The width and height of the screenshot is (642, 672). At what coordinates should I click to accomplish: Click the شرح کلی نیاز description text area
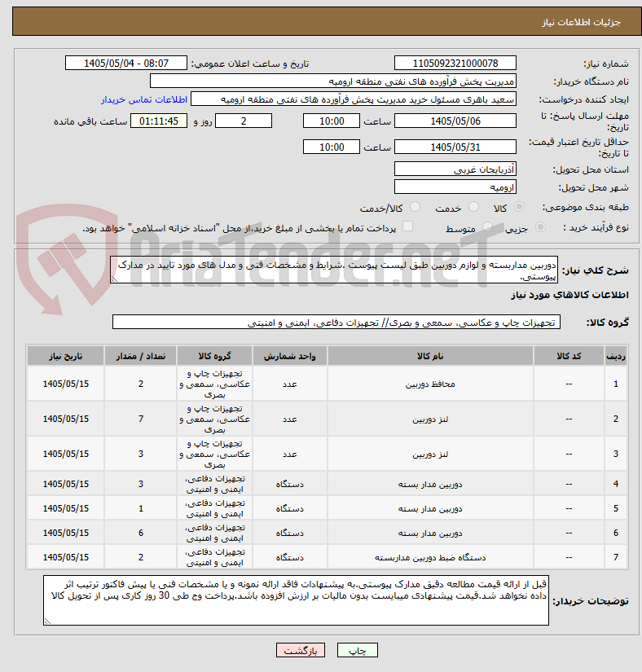334,270
